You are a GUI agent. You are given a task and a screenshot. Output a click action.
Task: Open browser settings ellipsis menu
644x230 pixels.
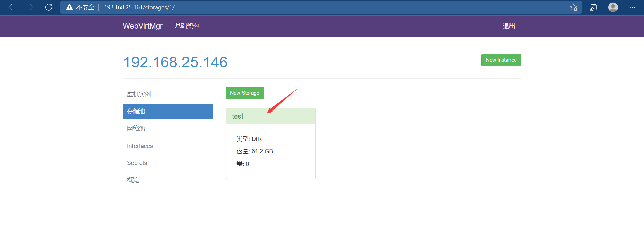[632, 7]
